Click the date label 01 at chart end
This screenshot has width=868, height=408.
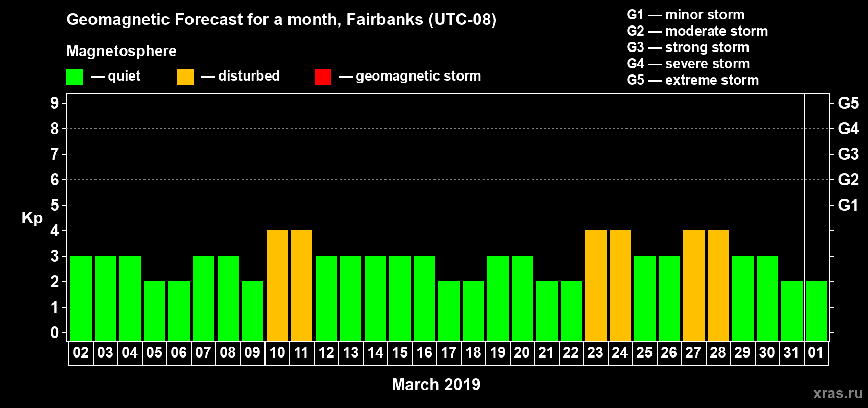click(816, 352)
